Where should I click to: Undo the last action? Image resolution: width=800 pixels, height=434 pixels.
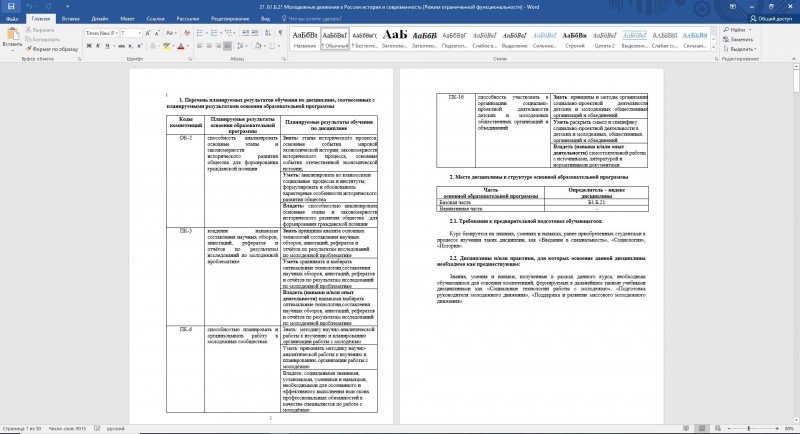29,7
